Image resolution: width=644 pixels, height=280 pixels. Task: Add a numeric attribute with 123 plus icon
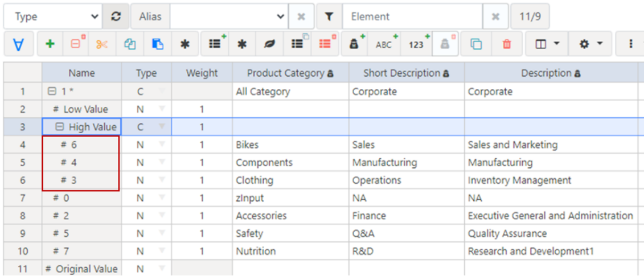point(416,44)
